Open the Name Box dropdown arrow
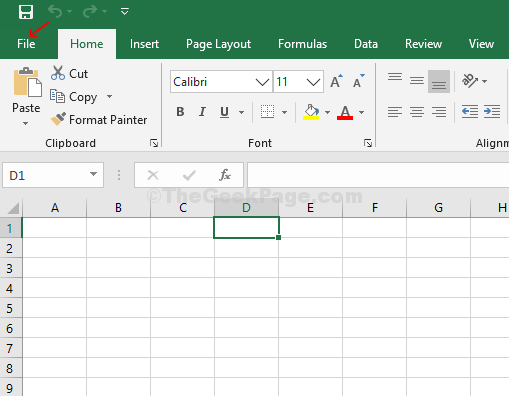 [93, 174]
